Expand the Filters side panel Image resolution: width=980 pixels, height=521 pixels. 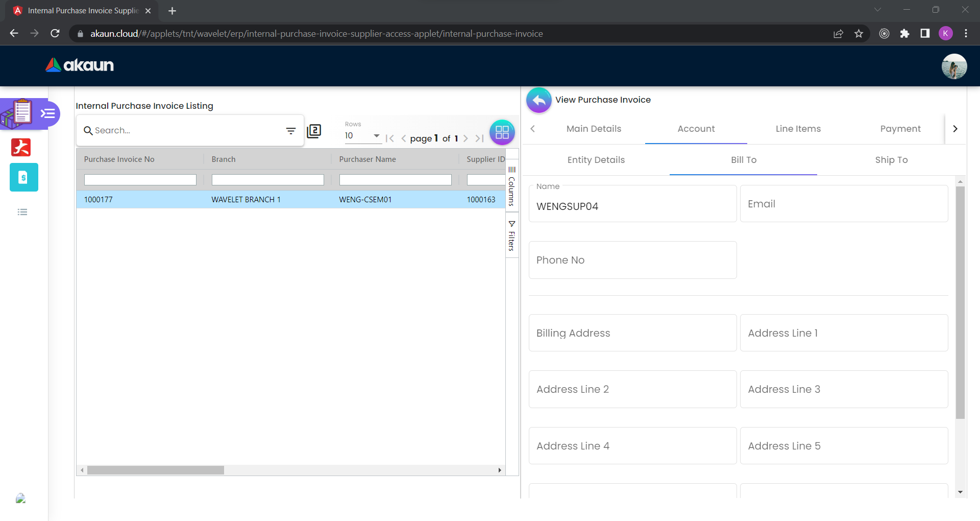tap(511, 236)
